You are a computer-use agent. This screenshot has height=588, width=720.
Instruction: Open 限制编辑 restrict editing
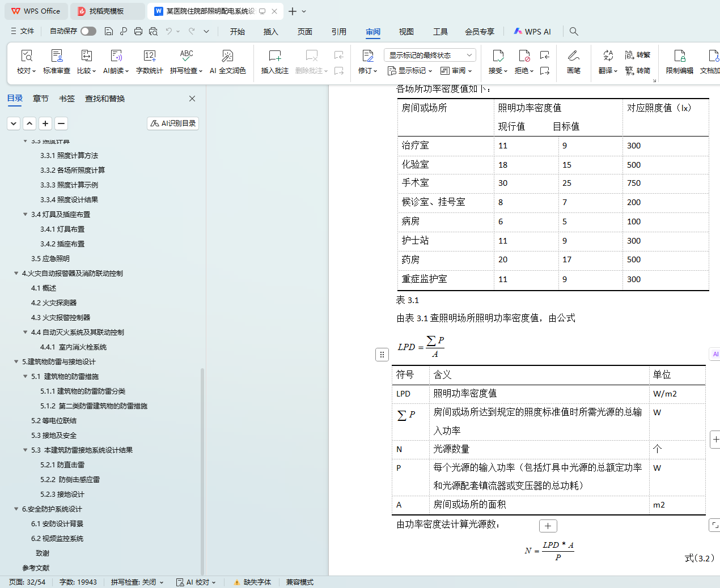coord(680,62)
